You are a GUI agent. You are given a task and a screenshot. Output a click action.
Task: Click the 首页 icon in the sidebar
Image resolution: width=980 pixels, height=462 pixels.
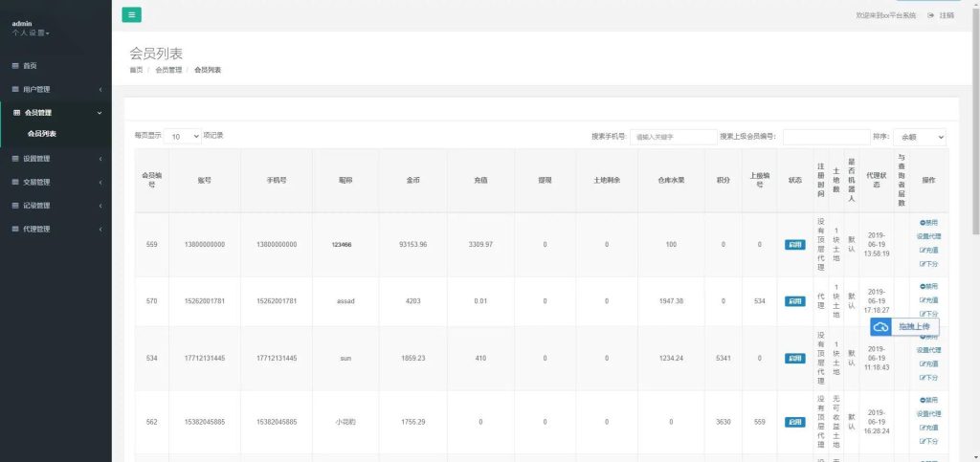coord(15,66)
